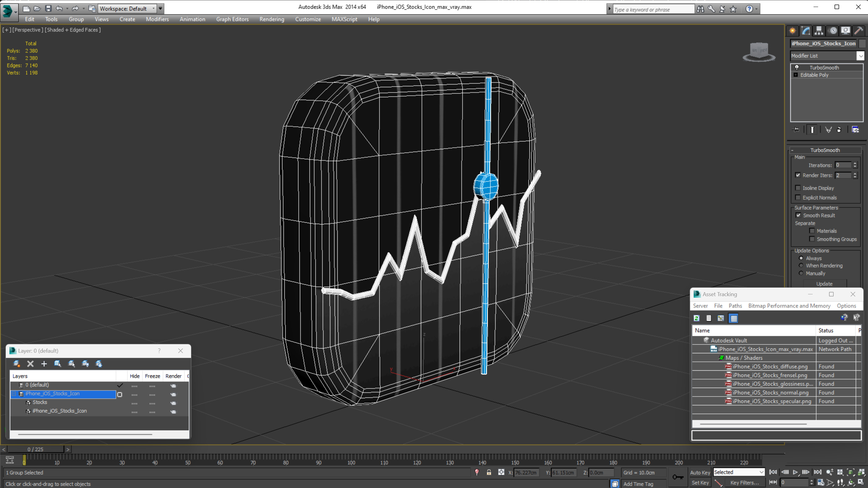Open the Motion command panel tab
The image size is (868, 488).
click(x=833, y=31)
